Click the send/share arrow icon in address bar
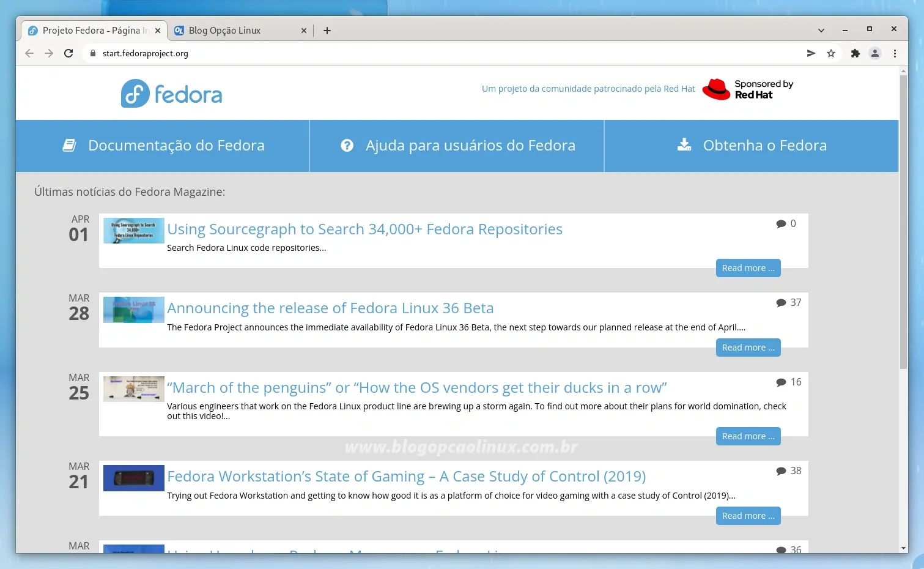 (x=811, y=53)
